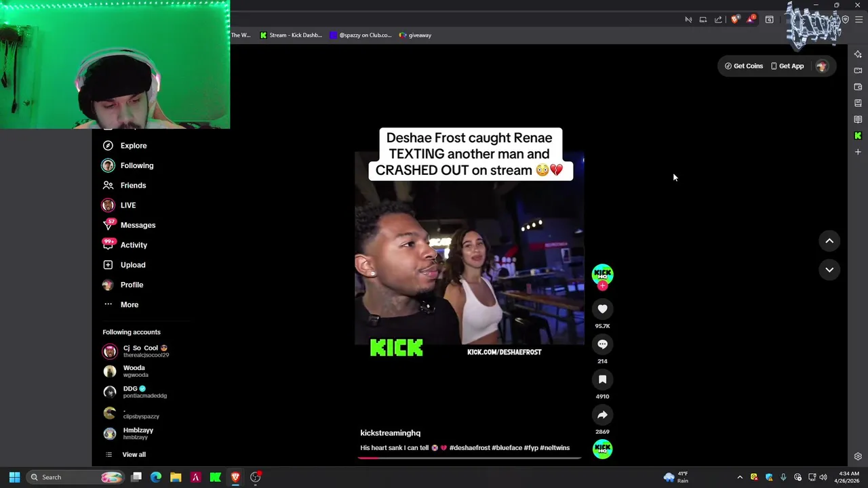
Task: Like the video with heart icon
Action: (x=602, y=309)
